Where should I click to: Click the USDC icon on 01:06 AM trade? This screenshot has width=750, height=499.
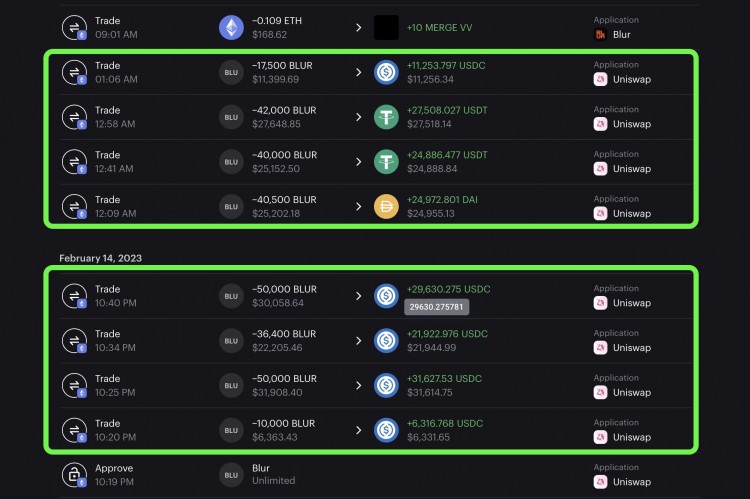(x=386, y=72)
